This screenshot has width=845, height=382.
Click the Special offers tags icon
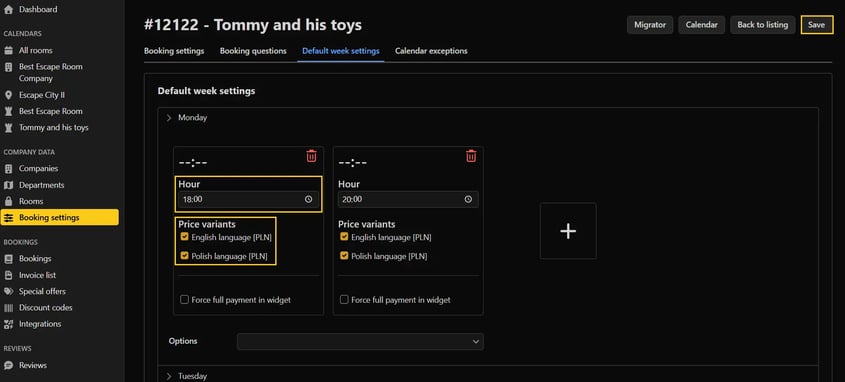tap(9, 291)
